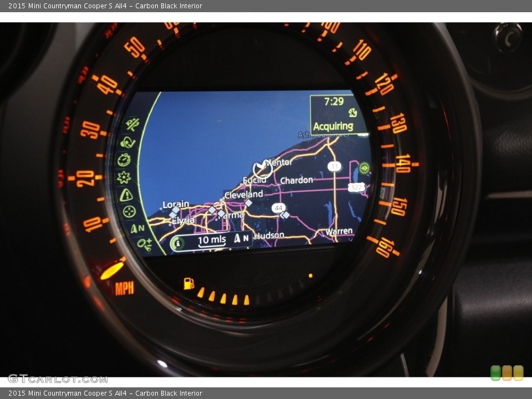Select the diamond marker below Cleveland label
This screenshot has height=399, width=532.
(x=249, y=203)
